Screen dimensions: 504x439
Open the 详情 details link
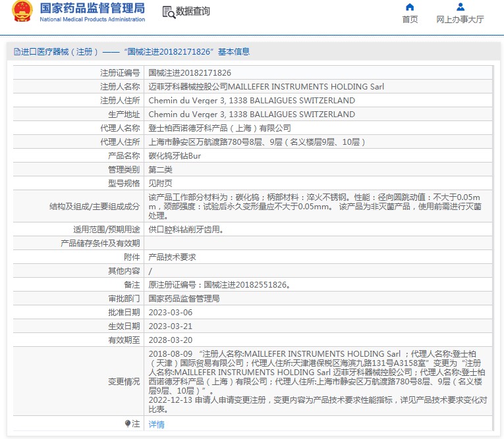pos(157,425)
